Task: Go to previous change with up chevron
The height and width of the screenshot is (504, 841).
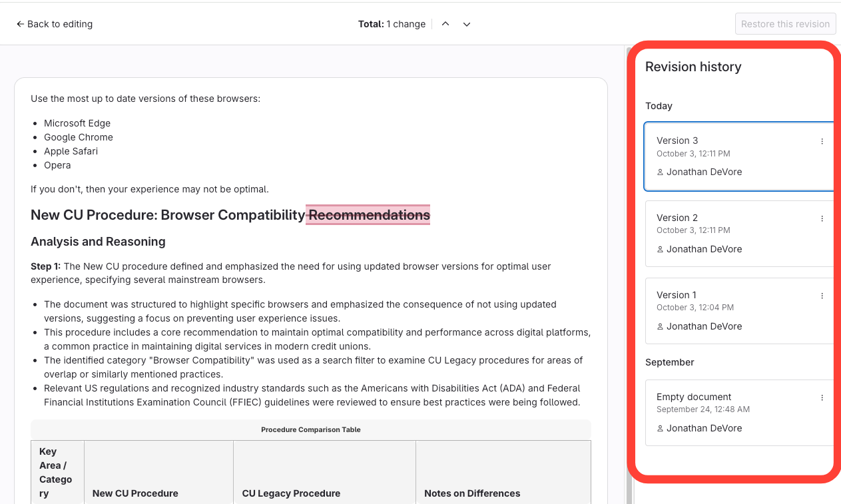Action: pos(445,24)
